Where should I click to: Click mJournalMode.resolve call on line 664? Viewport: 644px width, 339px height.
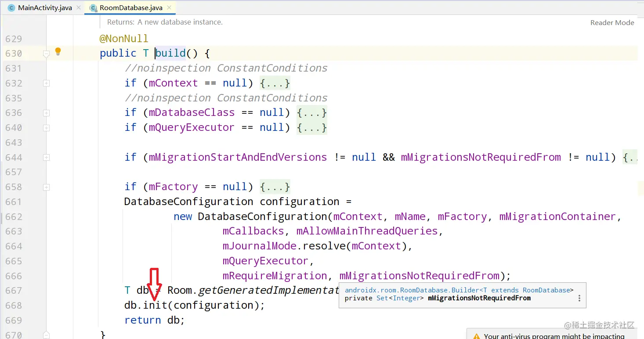[x=316, y=246]
